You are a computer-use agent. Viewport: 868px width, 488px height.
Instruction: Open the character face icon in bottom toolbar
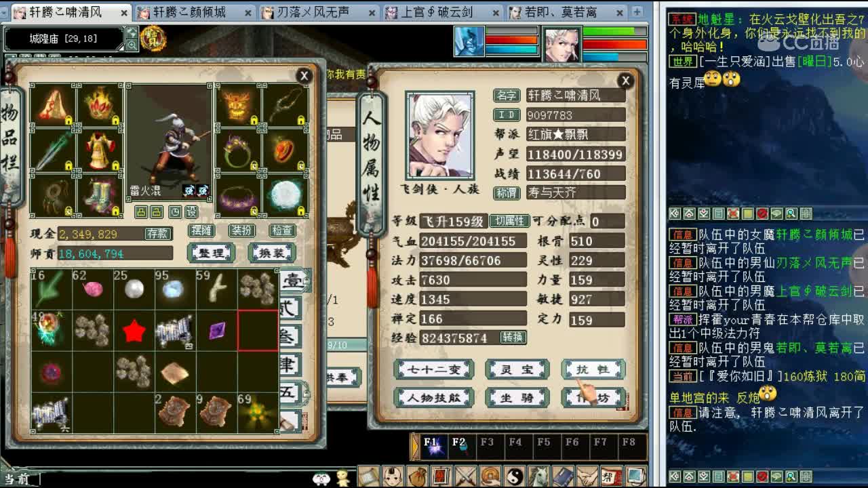(393, 476)
